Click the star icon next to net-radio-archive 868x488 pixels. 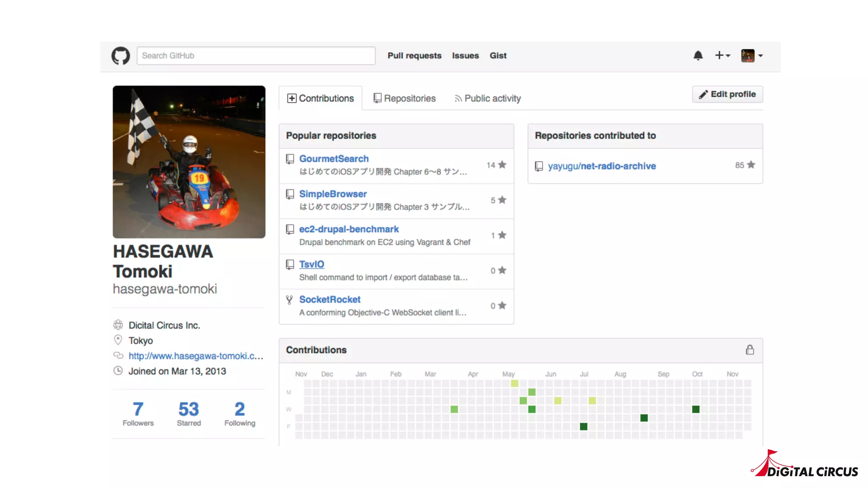point(751,165)
